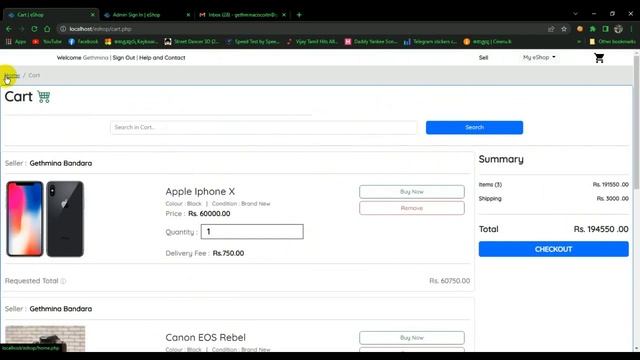Go back using browser back arrow
This screenshot has width=640, height=360.
click(9, 29)
